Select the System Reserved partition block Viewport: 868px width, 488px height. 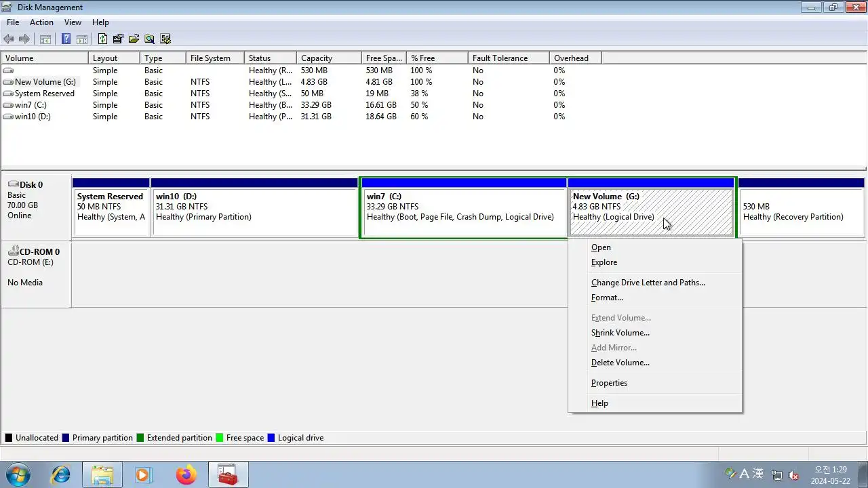point(111,207)
